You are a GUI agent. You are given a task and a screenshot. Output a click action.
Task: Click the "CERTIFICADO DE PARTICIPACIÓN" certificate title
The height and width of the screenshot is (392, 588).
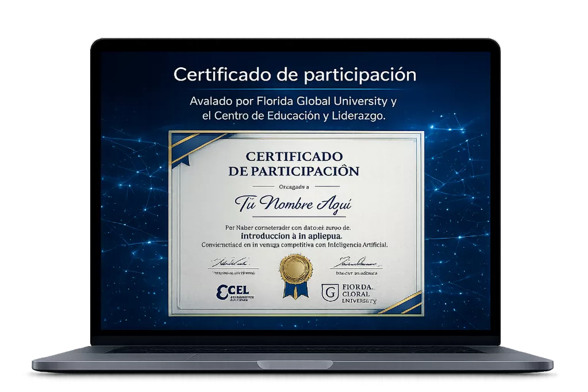tap(293, 164)
